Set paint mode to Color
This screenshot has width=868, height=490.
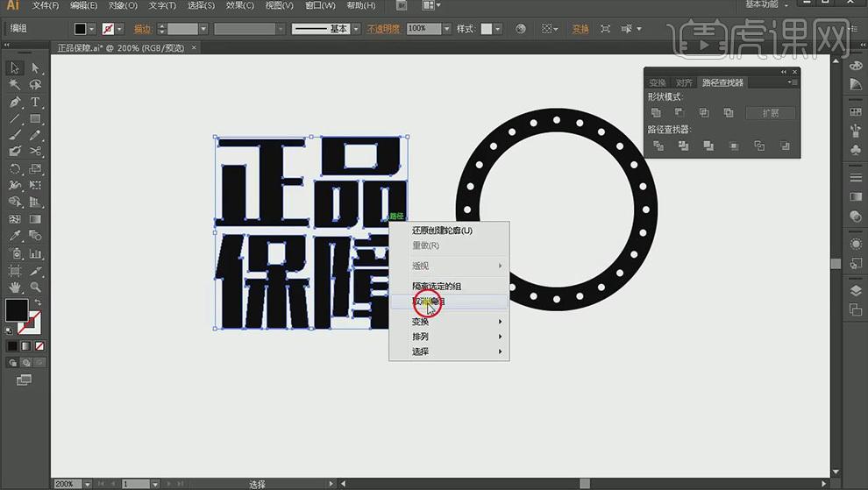[x=12, y=346]
